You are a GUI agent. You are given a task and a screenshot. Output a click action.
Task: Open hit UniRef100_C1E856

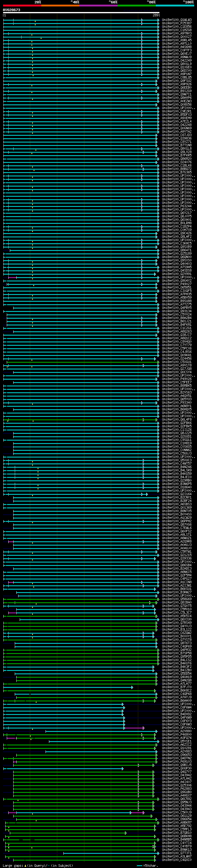pos(176,26)
